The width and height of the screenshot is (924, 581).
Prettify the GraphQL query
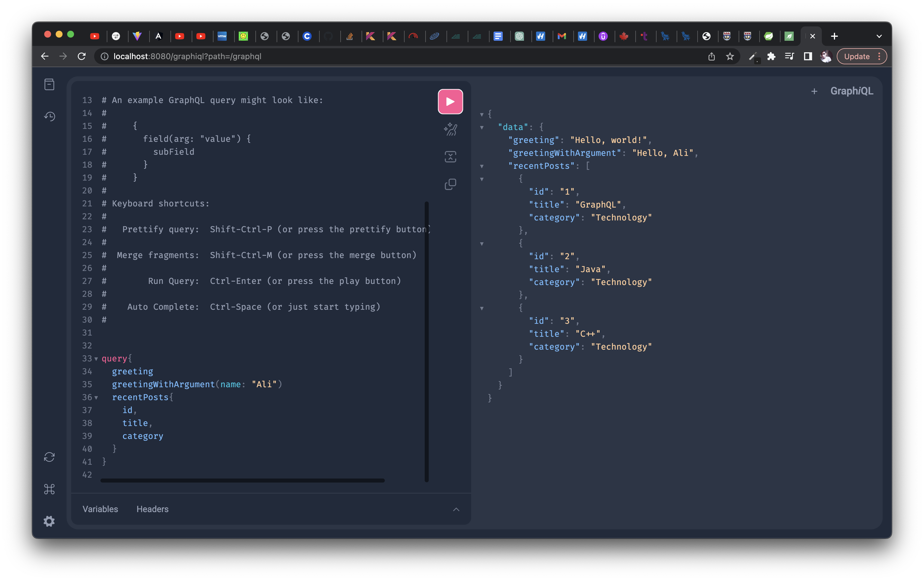pyautogui.click(x=451, y=129)
